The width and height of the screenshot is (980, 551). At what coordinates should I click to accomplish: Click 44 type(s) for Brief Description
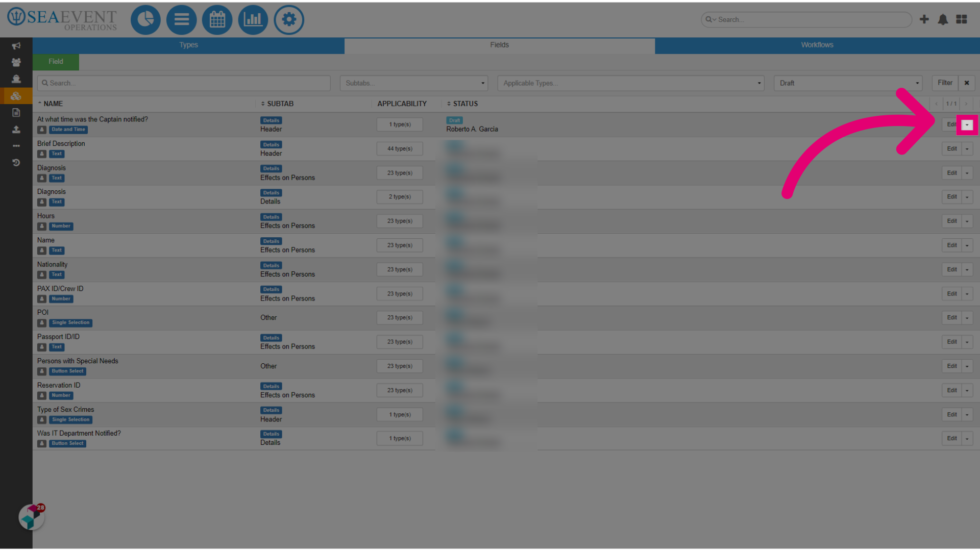[400, 149]
